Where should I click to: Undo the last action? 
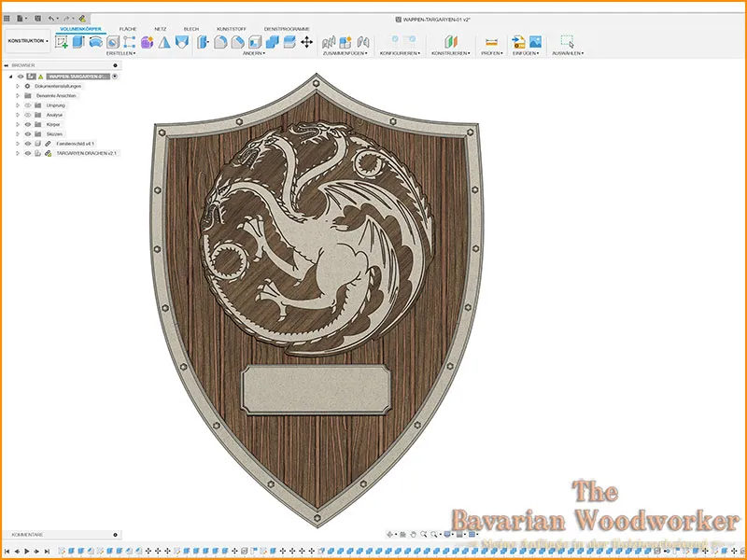pyautogui.click(x=51, y=19)
